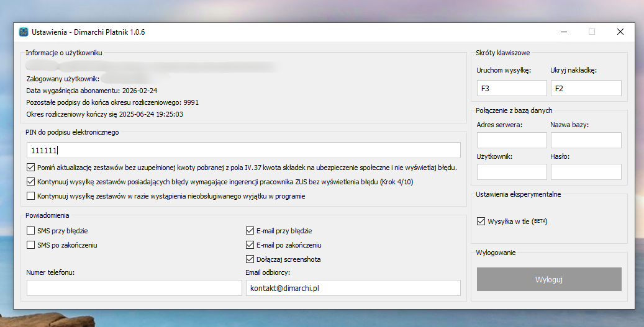Click the Połączenie z bazą danych label
The width and height of the screenshot is (644, 327).
514,110
